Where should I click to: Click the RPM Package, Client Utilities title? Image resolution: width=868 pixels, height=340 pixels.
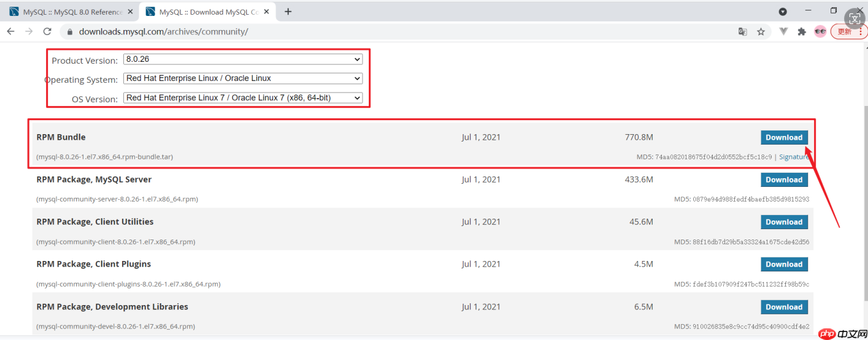(x=95, y=222)
